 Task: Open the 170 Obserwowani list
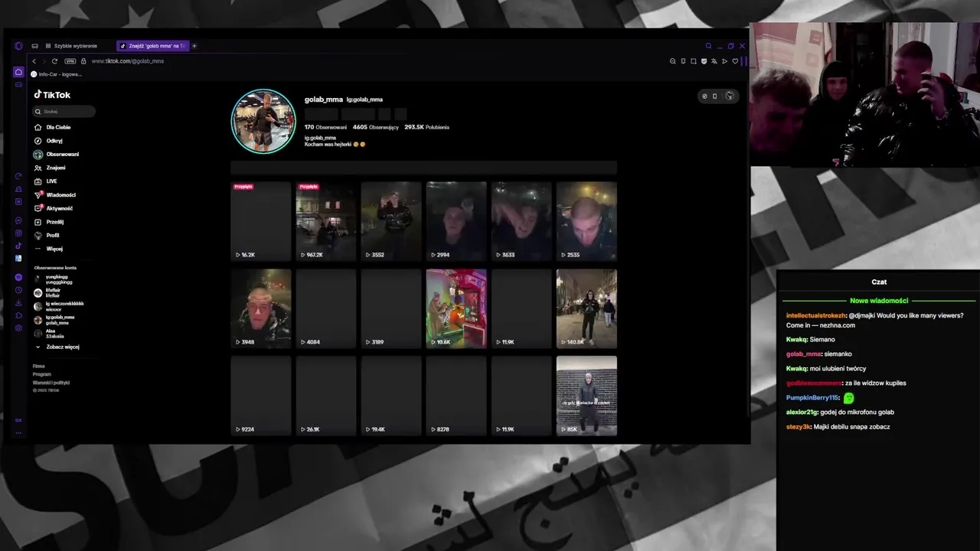pyautogui.click(x=325, y=127)
